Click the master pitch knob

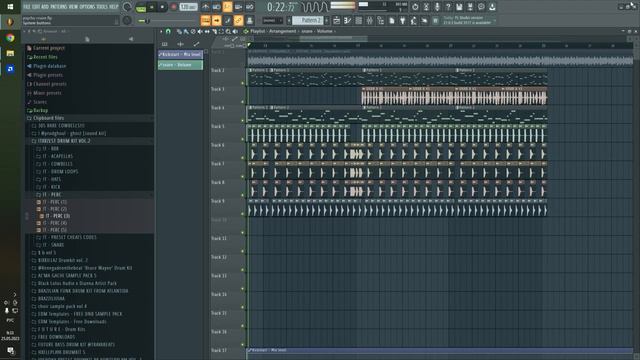pos(127,20)
